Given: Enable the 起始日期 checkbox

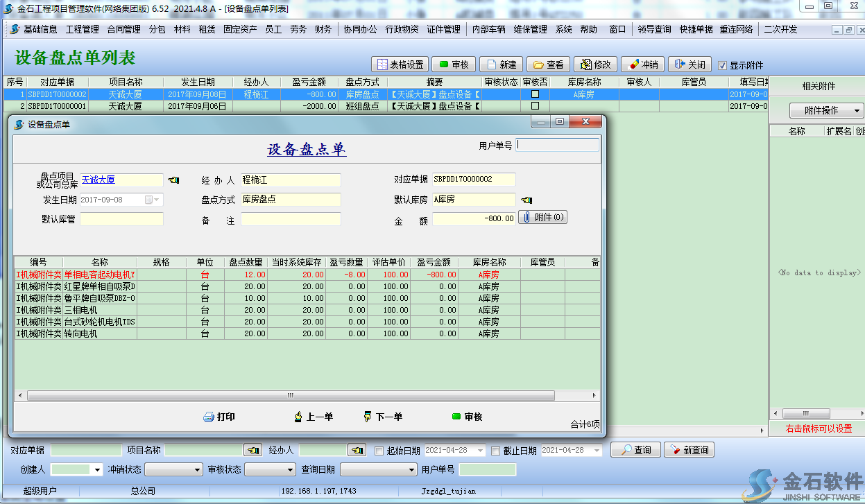Looking at the screenshot, I should click(x=379, y=449).
